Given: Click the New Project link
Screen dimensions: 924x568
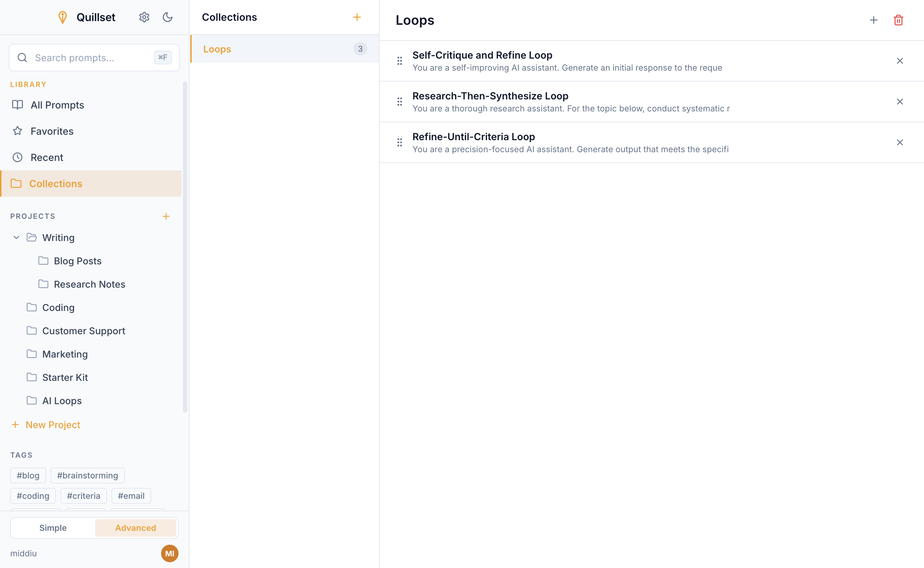Looking at the screenshot, I should tap(46, 425).
